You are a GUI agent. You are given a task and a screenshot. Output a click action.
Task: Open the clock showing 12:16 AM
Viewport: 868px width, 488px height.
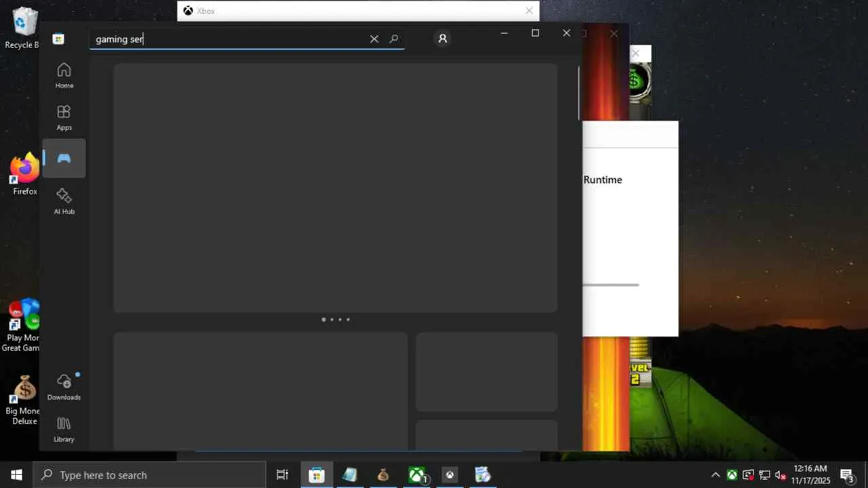(810, 475)
